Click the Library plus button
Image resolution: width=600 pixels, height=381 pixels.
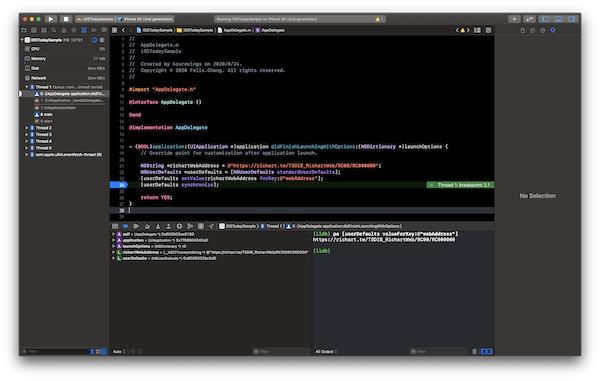[x=514, y=19]
